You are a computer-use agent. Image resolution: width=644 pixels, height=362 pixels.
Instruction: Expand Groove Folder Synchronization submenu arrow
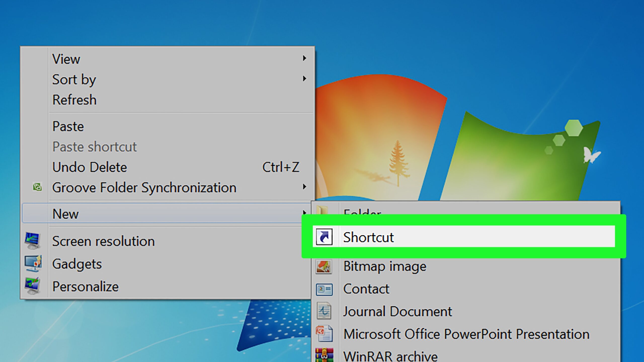pos(304,187)
